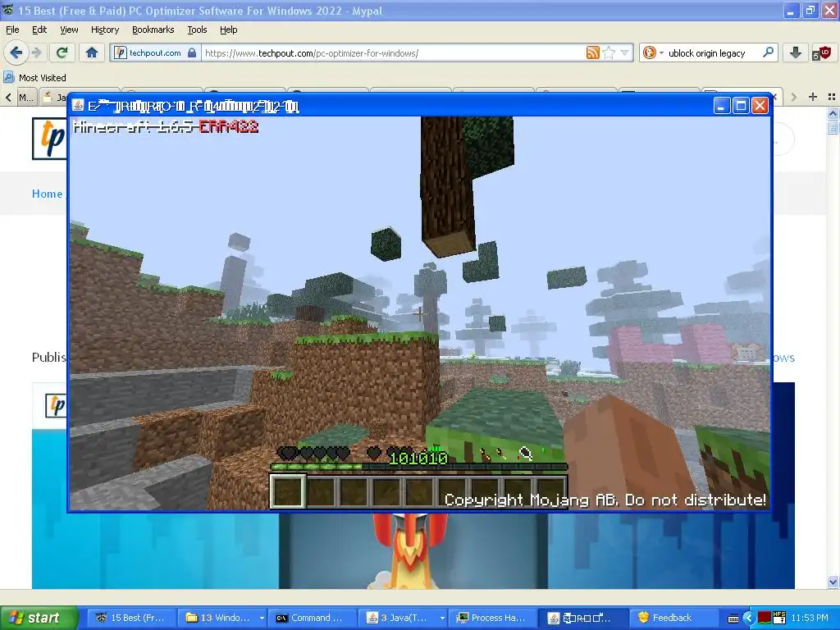
Task: Open the Feedback taskbar button
Action: click(x=673, y=618)
